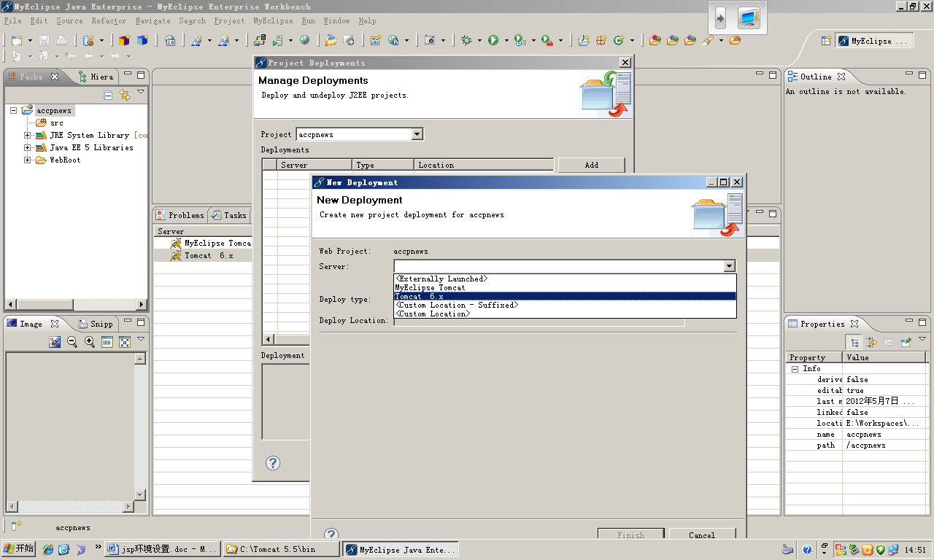Click the camera screenshot toolbar icon

(430, 41)
